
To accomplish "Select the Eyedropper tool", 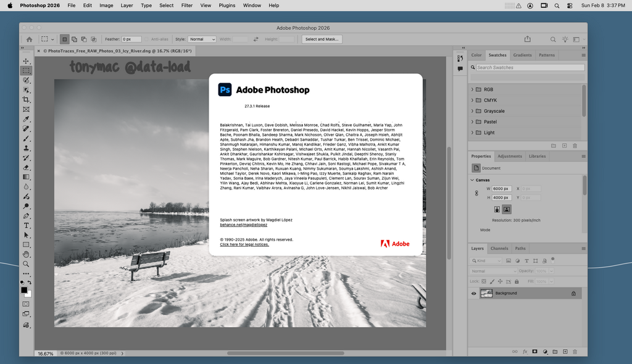I will tap(26, 119).
